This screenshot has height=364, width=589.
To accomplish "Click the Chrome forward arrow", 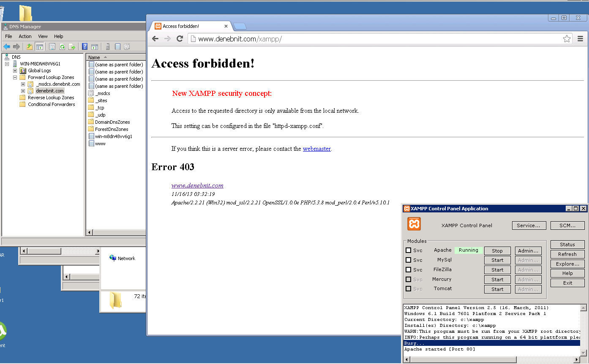I will pos(167,39).
